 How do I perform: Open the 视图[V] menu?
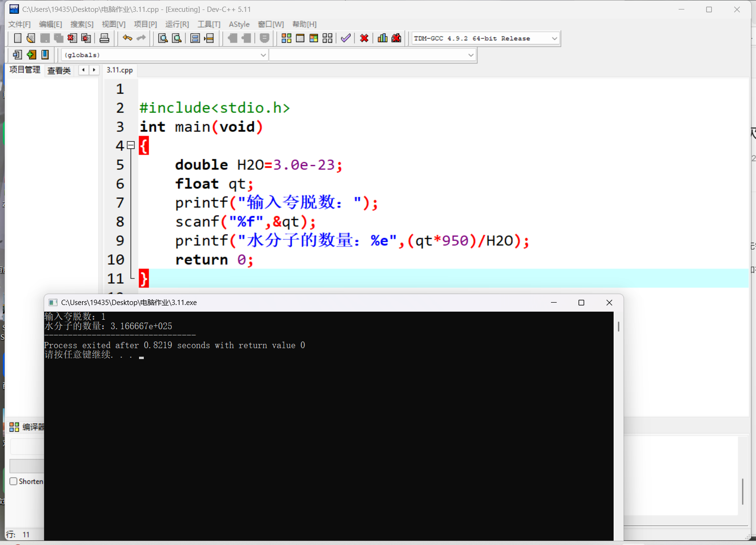113,24
